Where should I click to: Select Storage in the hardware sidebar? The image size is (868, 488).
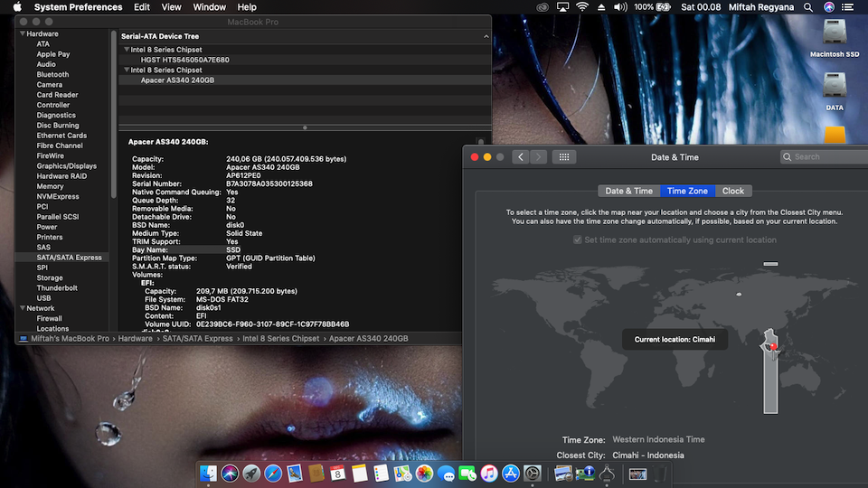[x=50, y=277]
